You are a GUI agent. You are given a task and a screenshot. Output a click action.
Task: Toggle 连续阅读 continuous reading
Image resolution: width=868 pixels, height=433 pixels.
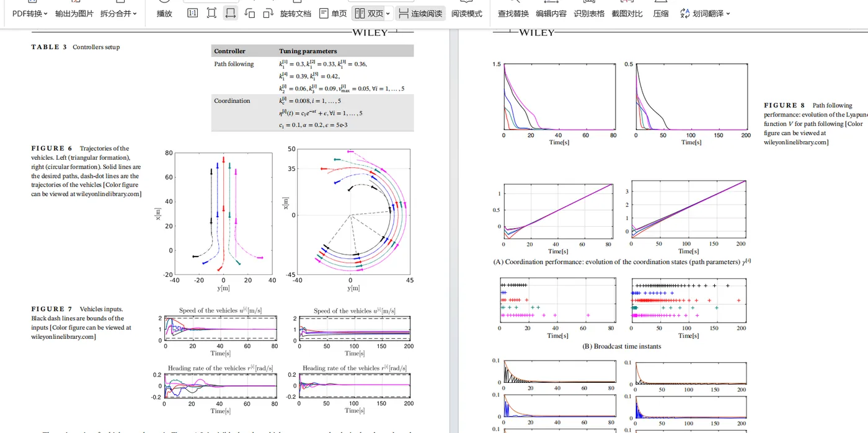pos(420,13)
